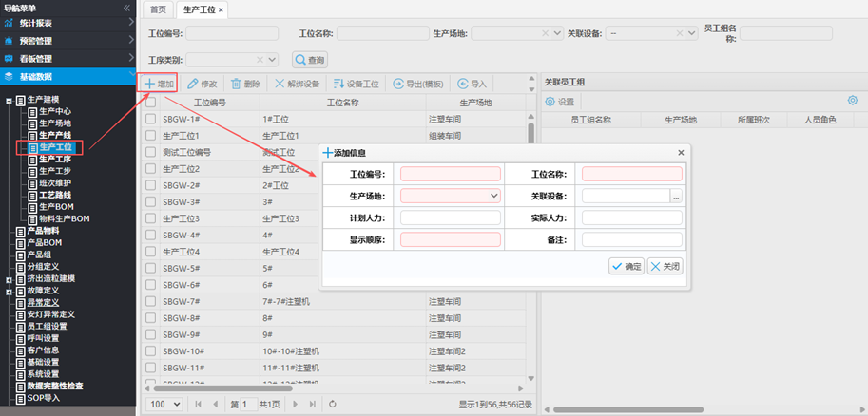Check the row checkbox for SBGW-9#
Screen dimensions: 868x416
(150, 334)
